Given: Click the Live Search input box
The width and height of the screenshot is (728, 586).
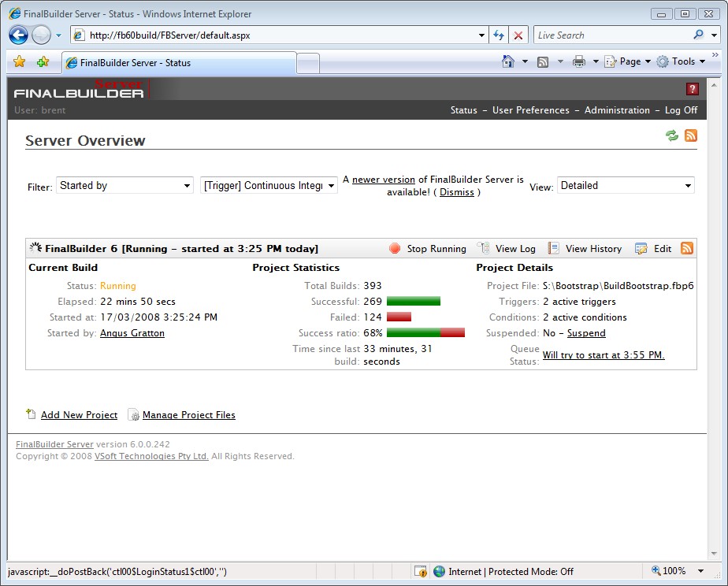Looking at the screenshot, I should pyautogui.click(x=612, y=35).
